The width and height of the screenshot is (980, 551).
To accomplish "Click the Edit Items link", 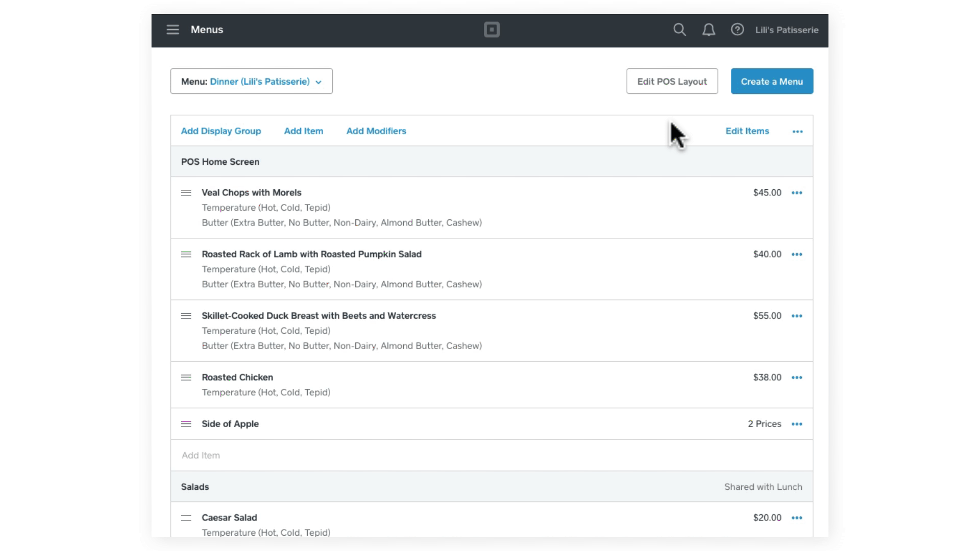I will (x=747, y=131).
